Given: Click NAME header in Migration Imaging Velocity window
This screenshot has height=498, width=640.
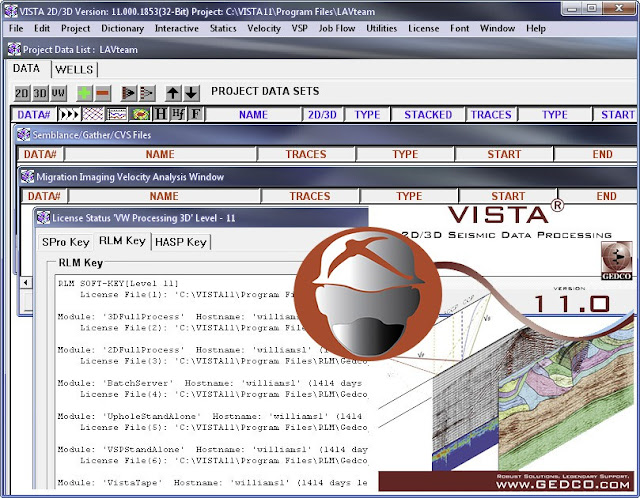Looking at the screenshot, I should (164, 196).
